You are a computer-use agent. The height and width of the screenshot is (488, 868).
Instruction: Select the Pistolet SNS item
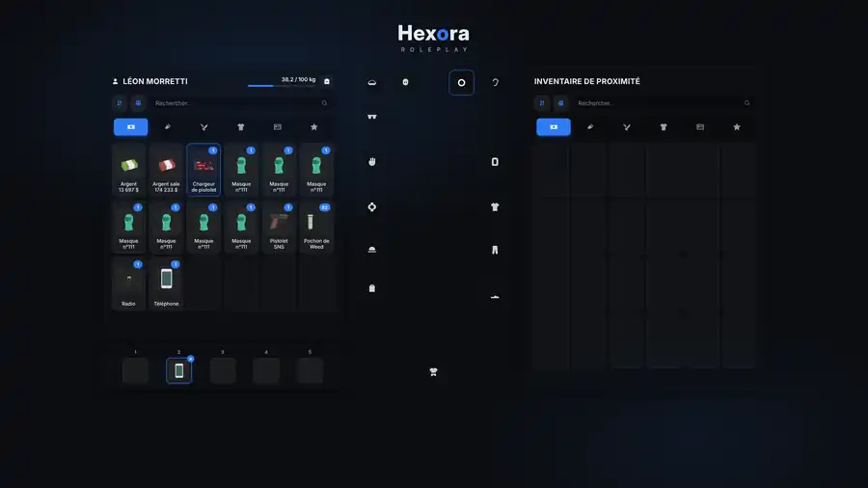(x=279, y=227)
